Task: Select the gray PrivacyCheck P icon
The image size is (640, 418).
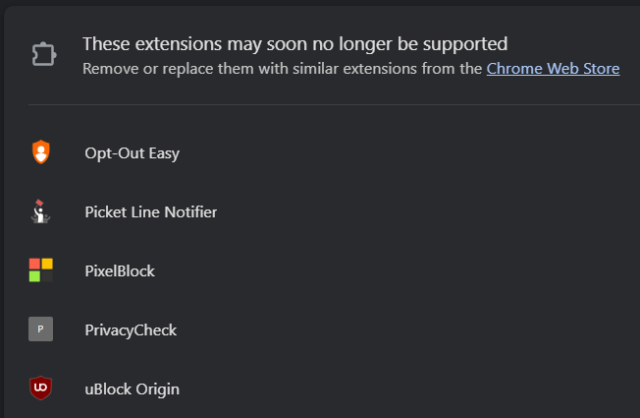Action: coord(41,329)
